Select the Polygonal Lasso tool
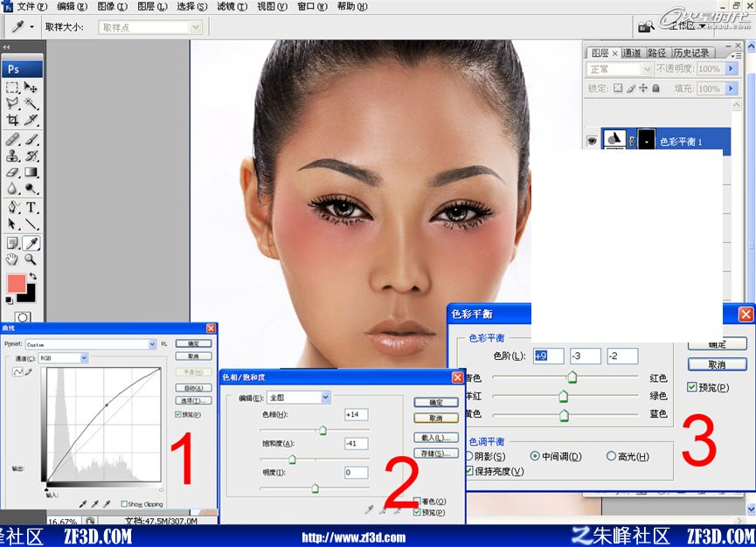756x547 pixels. (x=12, y=103)
